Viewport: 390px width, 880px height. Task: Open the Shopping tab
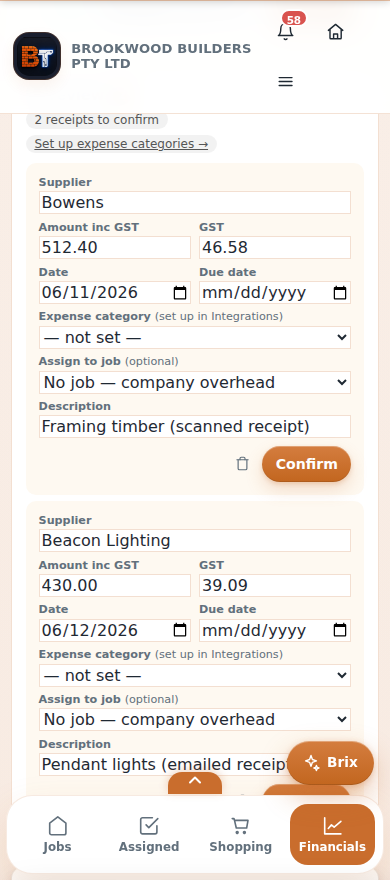point(240,834)
